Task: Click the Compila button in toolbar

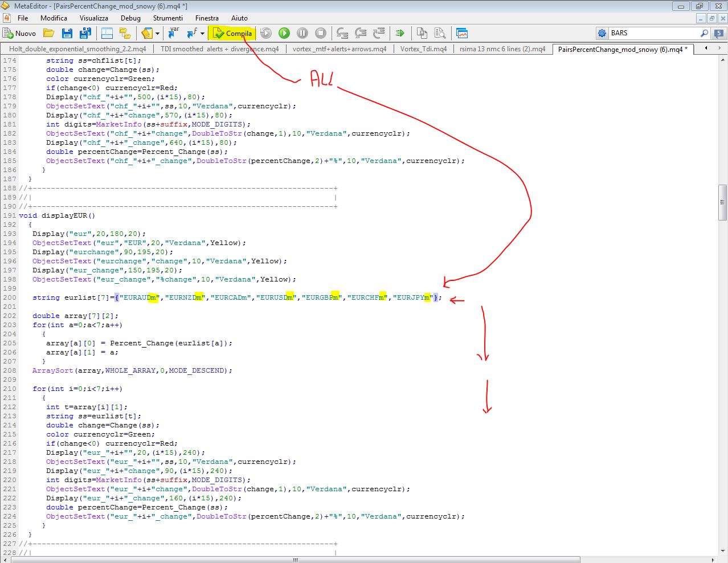Action: [x=232, y=33]
